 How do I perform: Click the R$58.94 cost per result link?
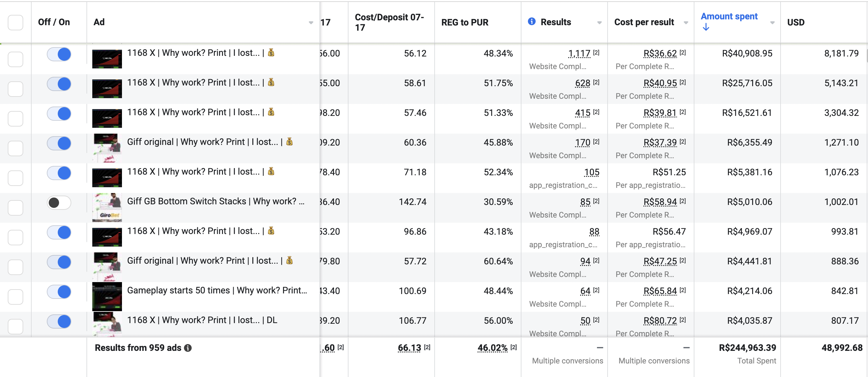click(660, 202)
